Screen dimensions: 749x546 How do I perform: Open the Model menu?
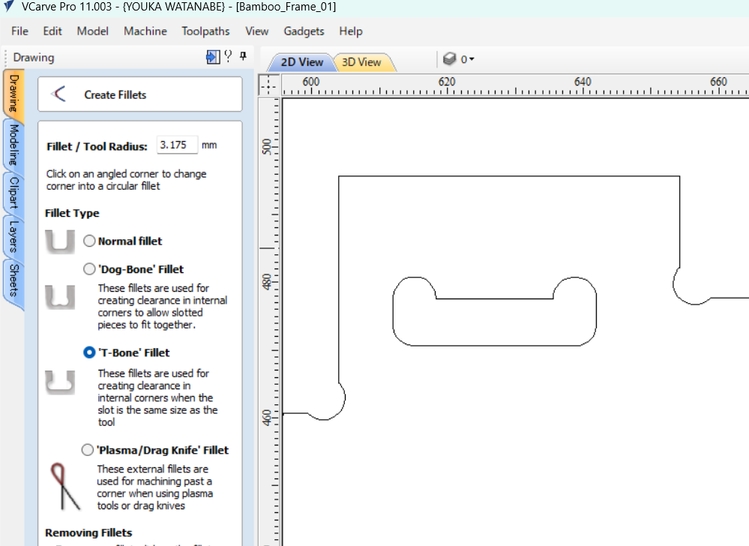(x=93, y=31)
